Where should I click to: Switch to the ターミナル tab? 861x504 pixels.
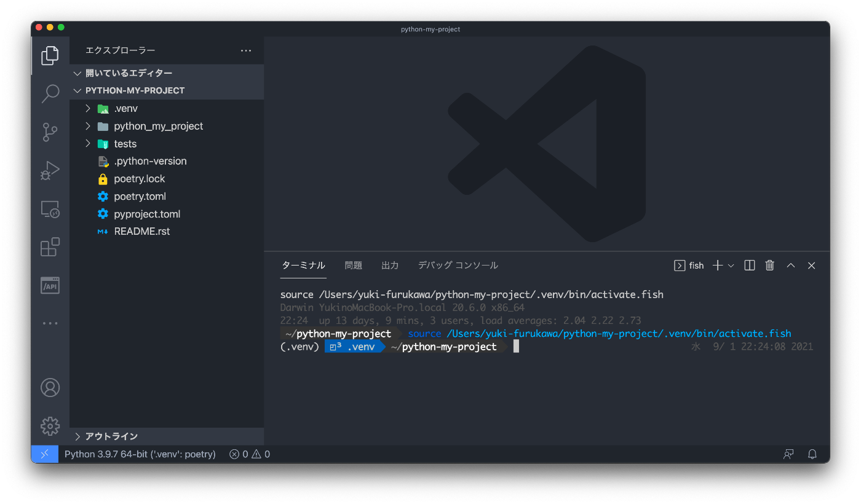coord(303,266)
